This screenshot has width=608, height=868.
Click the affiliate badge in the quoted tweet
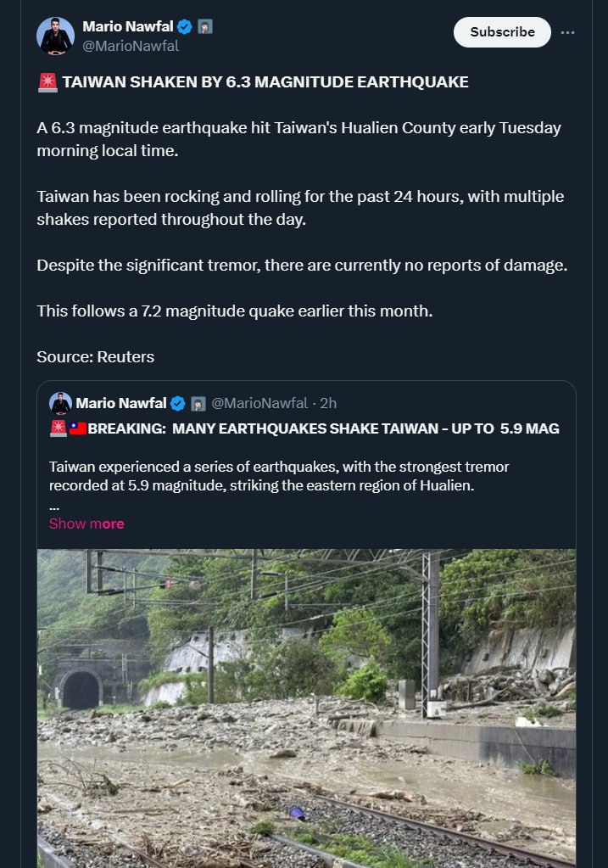pyautogui.click(x=198, y=403)
